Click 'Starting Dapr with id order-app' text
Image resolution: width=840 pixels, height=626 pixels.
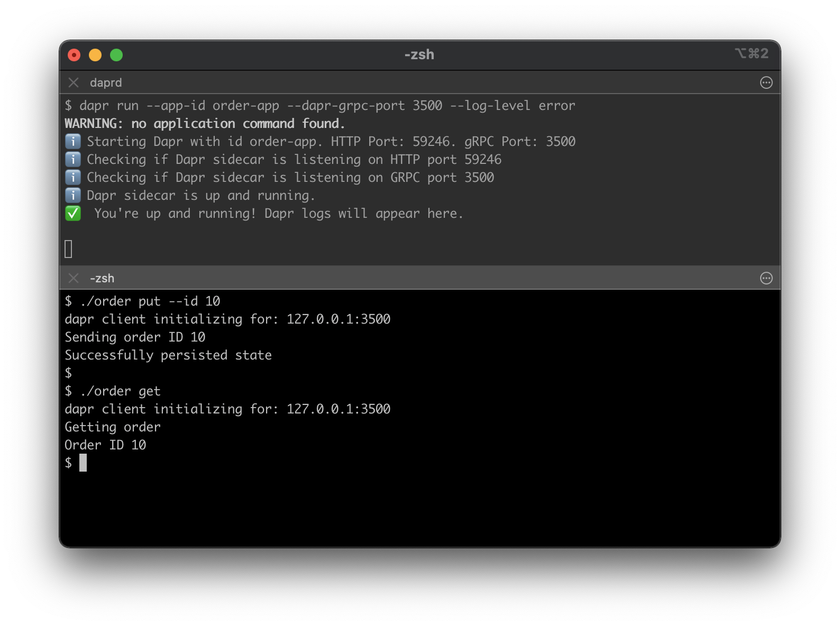[205, 142]
